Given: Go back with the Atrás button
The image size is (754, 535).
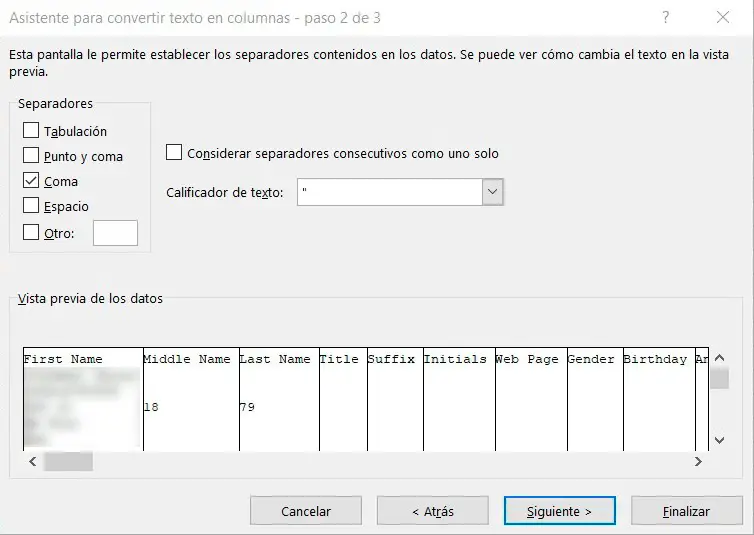Looking at the screenshot, I should [x=433, y=511].
